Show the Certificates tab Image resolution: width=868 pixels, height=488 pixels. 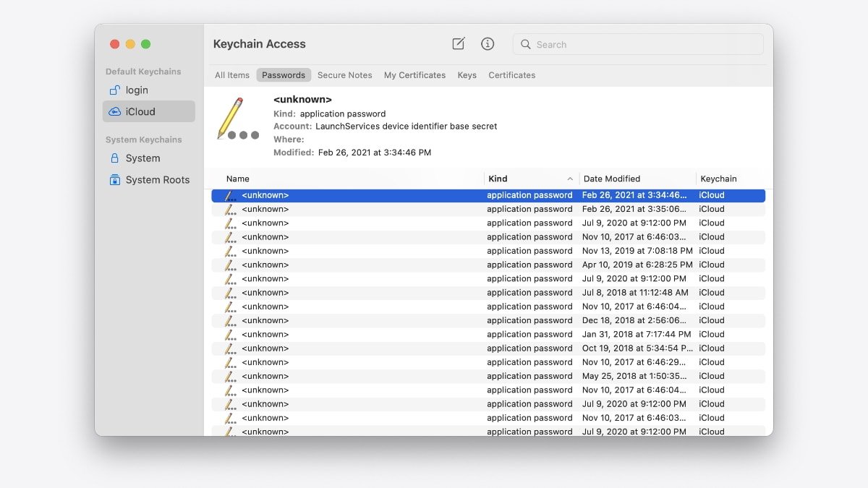pyautogui.click(x=512, y=75)
